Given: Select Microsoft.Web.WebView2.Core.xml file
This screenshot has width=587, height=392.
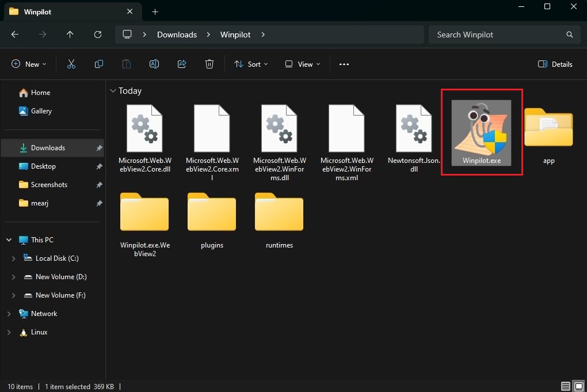Looking at the screenshot, I should [x=212, y=143].
